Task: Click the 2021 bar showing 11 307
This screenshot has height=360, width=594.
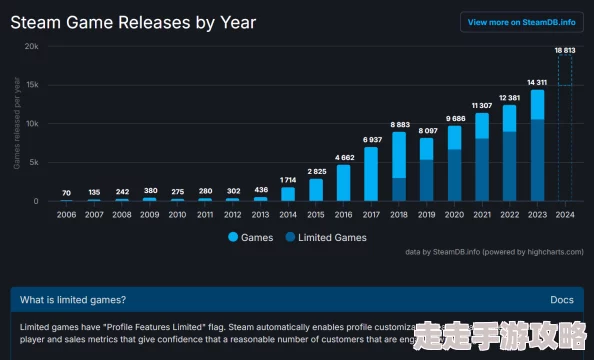Action: pyautogui.click(x=482, y=157)
